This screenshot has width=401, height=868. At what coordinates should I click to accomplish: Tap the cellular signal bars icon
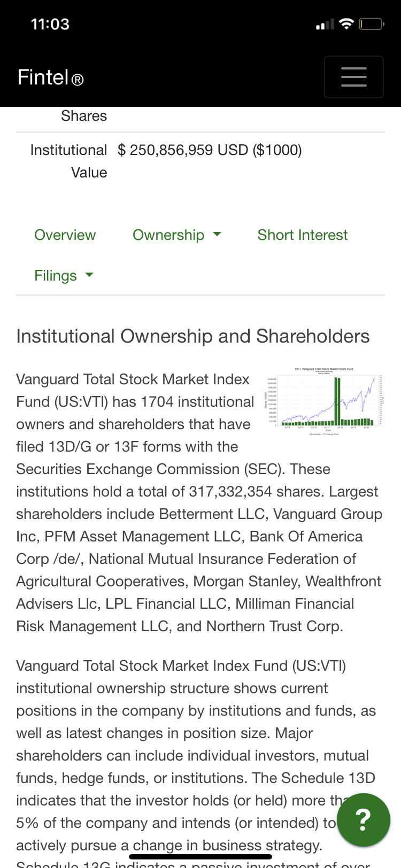[325, 25]
